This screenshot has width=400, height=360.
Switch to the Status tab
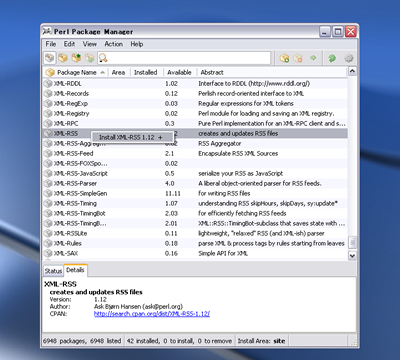click(53, 271)
